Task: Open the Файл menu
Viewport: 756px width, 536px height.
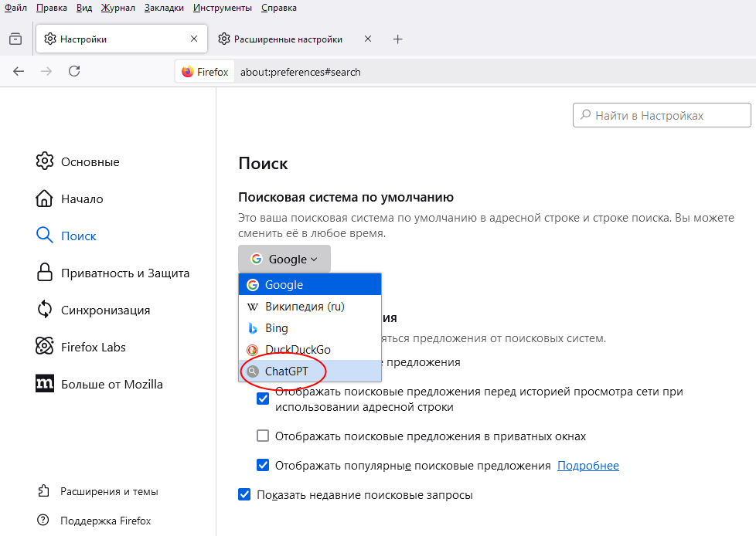Action: pos(15,8)
